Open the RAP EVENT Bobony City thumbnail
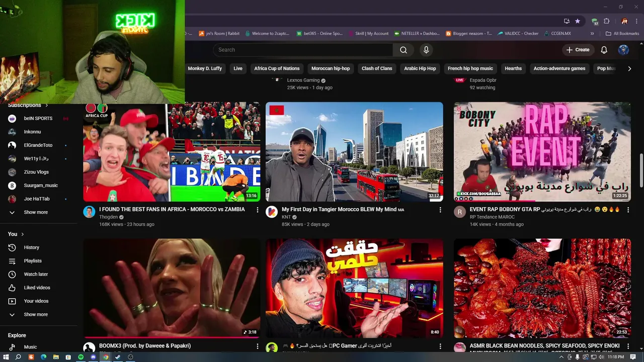Image resolution: width=644 pixels, height=362 pixels. 542,152
